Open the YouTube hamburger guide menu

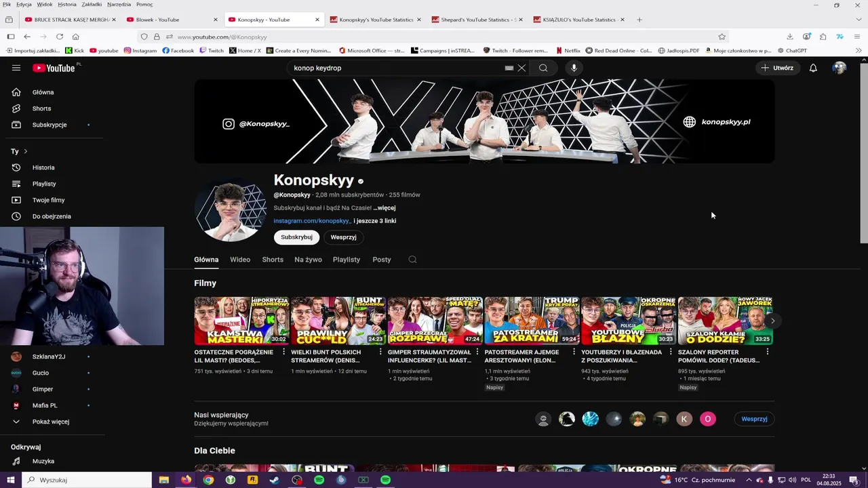[16, 68]
